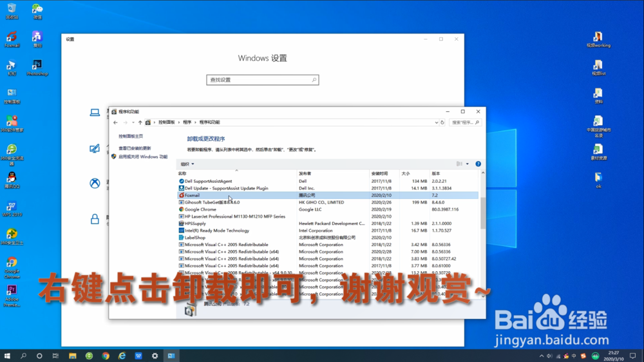Select Dell Update - SupportAssist Update Plugin

pyautogui.click(x=327, y=188)
